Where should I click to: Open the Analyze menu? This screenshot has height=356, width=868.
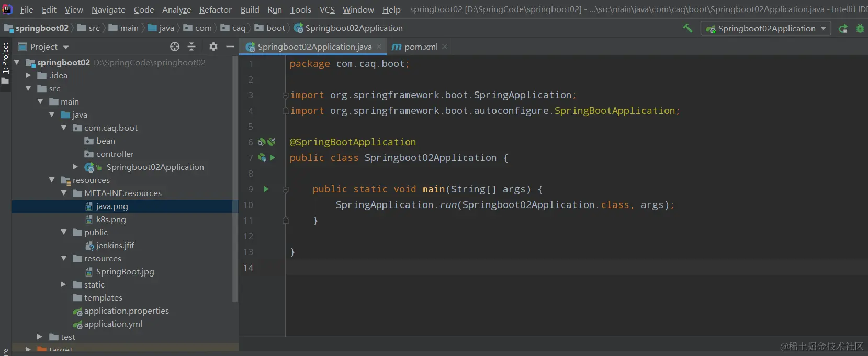pyautogui.click(x=177, y=9)
